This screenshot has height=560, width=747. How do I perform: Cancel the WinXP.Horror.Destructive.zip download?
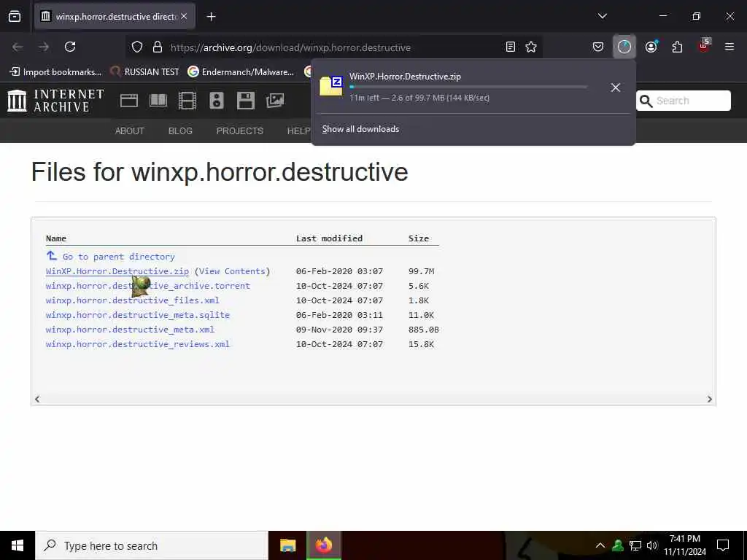point(616,87)
